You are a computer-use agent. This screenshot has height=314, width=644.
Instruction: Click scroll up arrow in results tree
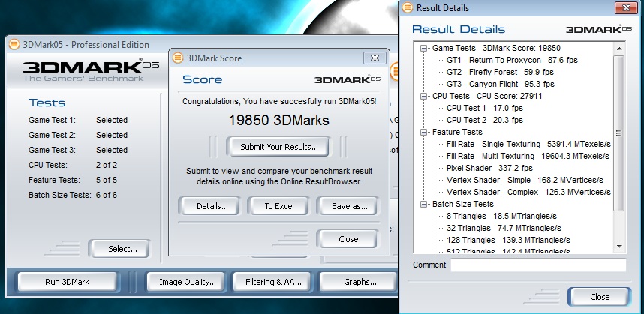(x=619, y=49)
